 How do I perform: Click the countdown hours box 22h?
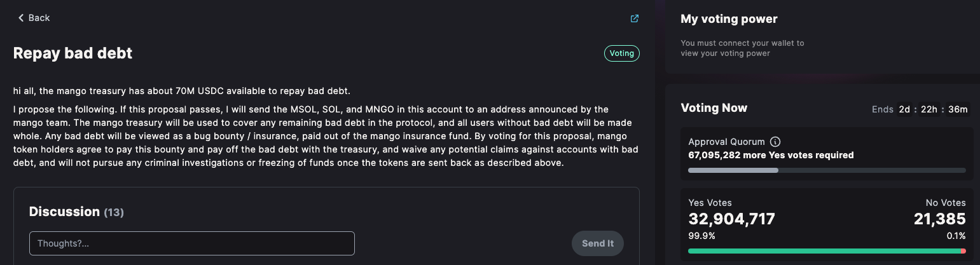pyautogui.click(x=929, y=109)
